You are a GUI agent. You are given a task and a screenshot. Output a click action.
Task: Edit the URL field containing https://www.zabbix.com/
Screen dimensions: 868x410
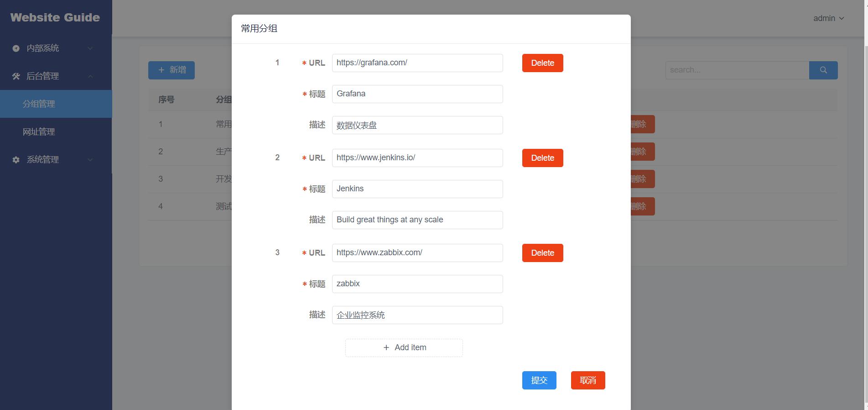(x=417, y=253)
